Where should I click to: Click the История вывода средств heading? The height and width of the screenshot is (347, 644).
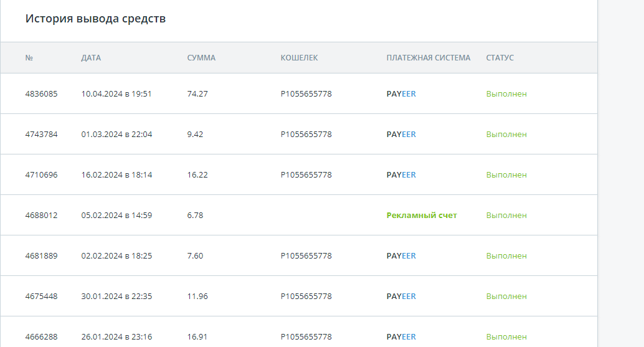pos(95,19)
